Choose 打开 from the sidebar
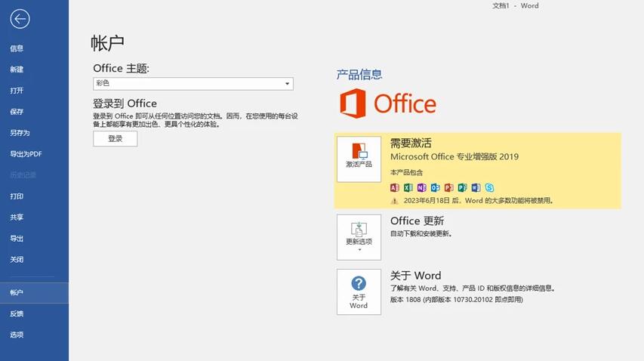Image resolution: width=644 pixels, height=361 pixels. pyautogui.click(x=17, y=91)
